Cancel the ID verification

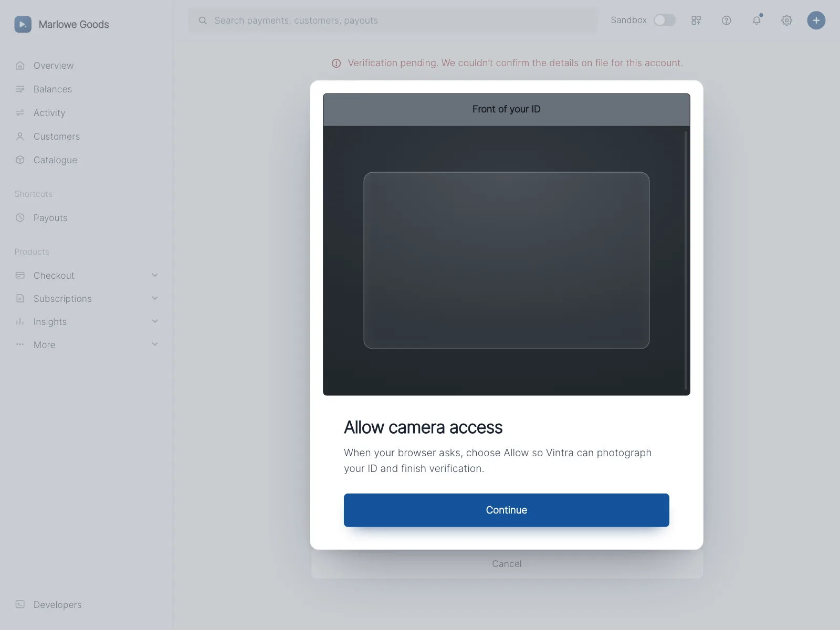click(507, 564)
